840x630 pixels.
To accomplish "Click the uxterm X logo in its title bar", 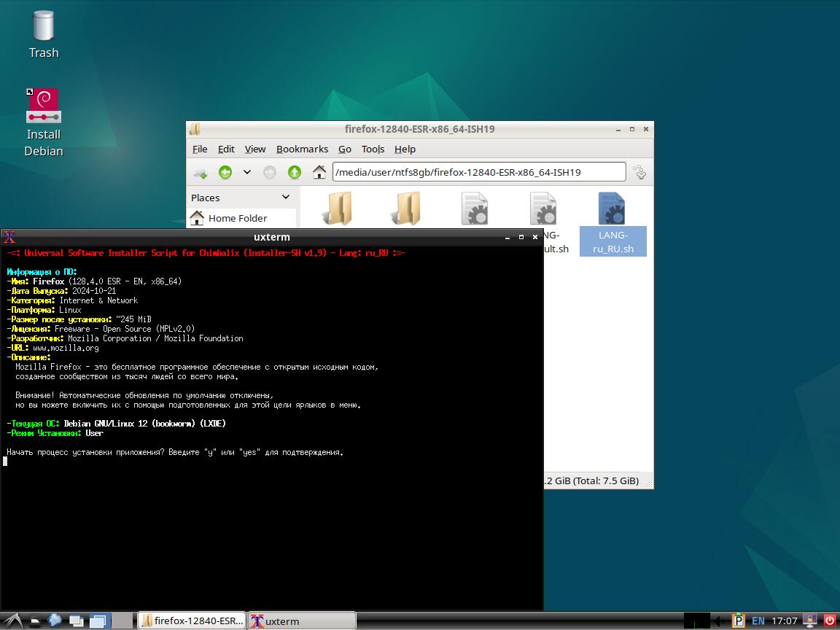I will click(9, 237).
